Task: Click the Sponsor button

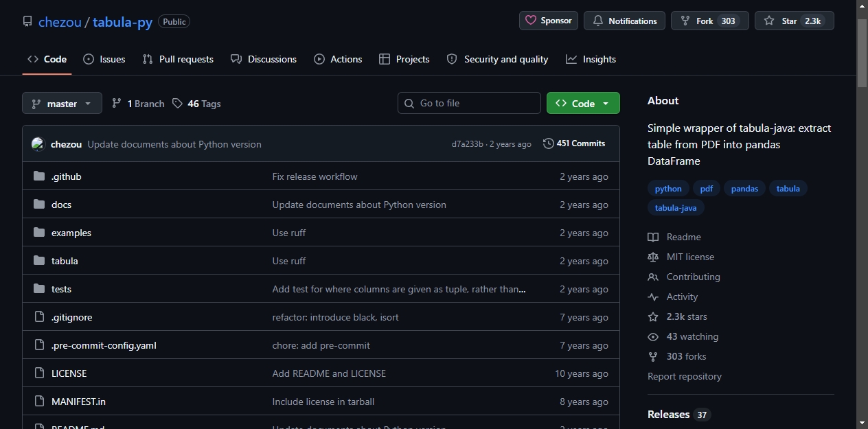Action: click(549, 21)
